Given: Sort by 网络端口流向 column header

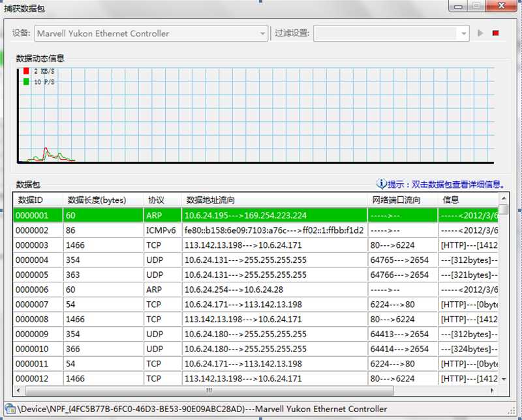Looking at the screenshot, I should point(403,200).
